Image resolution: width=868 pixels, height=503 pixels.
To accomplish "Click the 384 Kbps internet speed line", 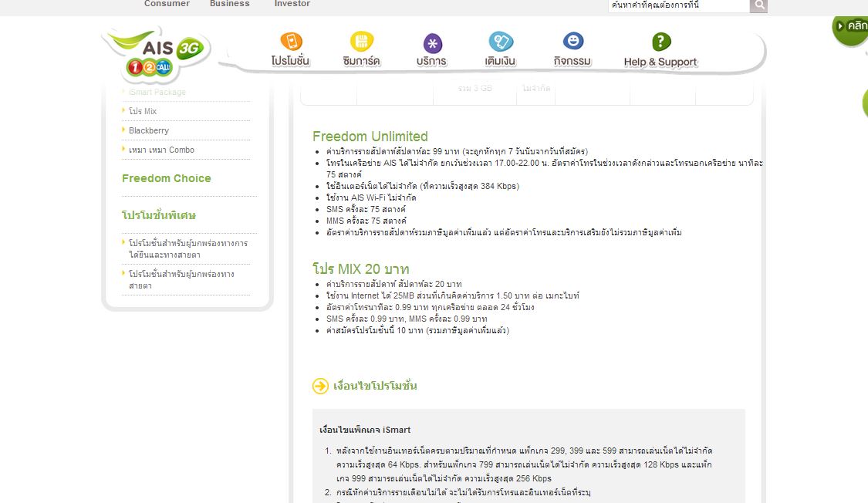I will (422, 186).
